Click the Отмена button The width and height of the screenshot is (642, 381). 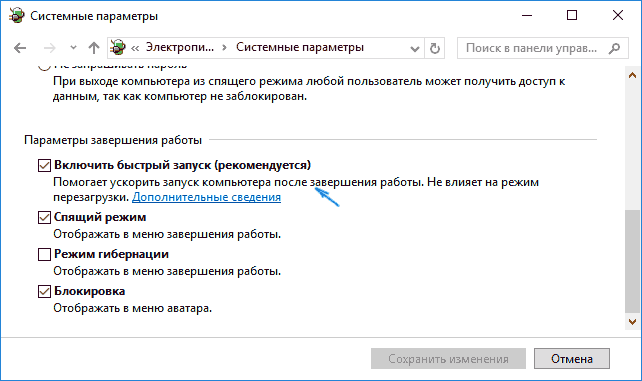point(572,359)
